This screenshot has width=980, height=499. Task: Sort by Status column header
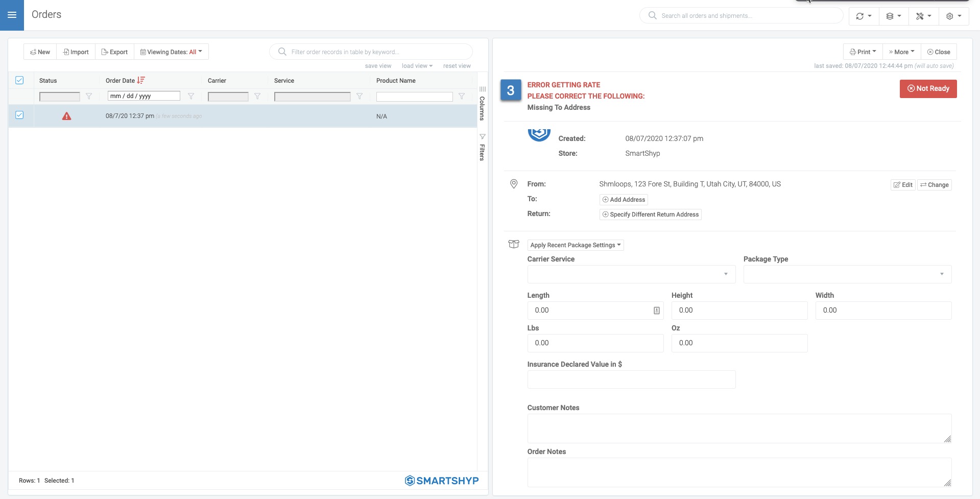pos(48,81)
